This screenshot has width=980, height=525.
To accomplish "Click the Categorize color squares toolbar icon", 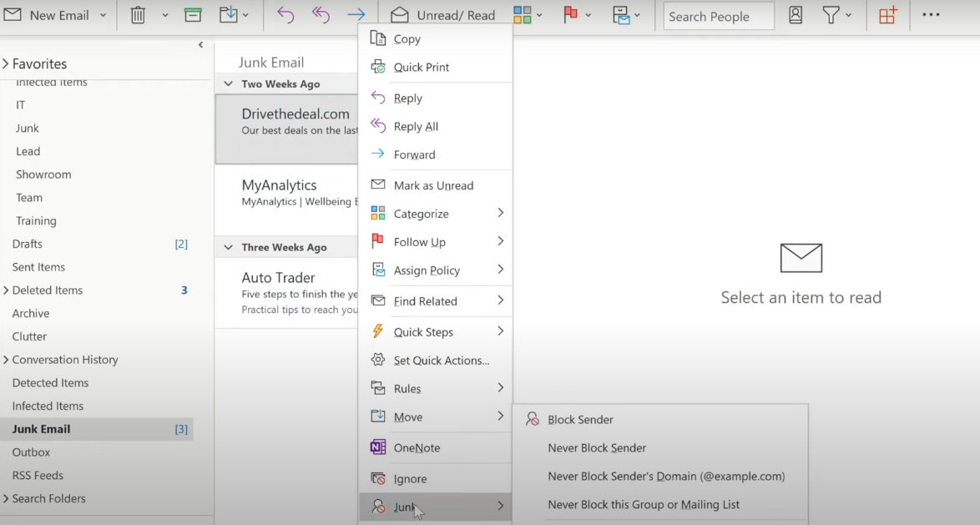I will (522, 15).
